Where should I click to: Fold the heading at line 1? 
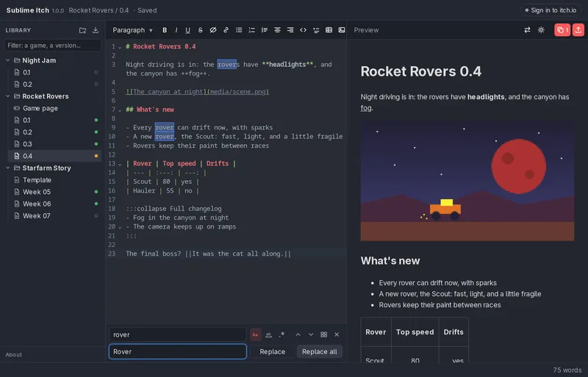point(120,47)
